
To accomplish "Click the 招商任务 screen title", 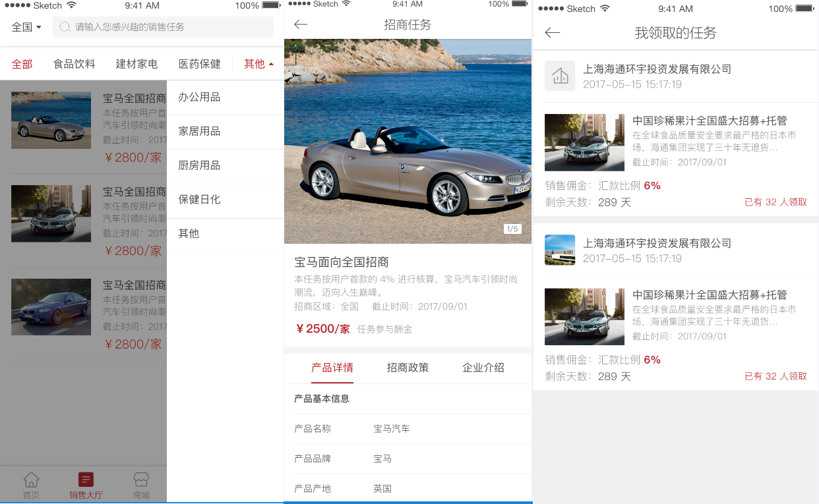I will tap(408, 25).
